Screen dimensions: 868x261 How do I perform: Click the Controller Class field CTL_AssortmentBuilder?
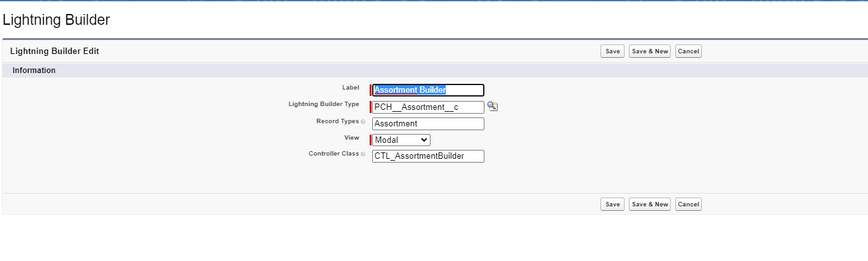428,156
